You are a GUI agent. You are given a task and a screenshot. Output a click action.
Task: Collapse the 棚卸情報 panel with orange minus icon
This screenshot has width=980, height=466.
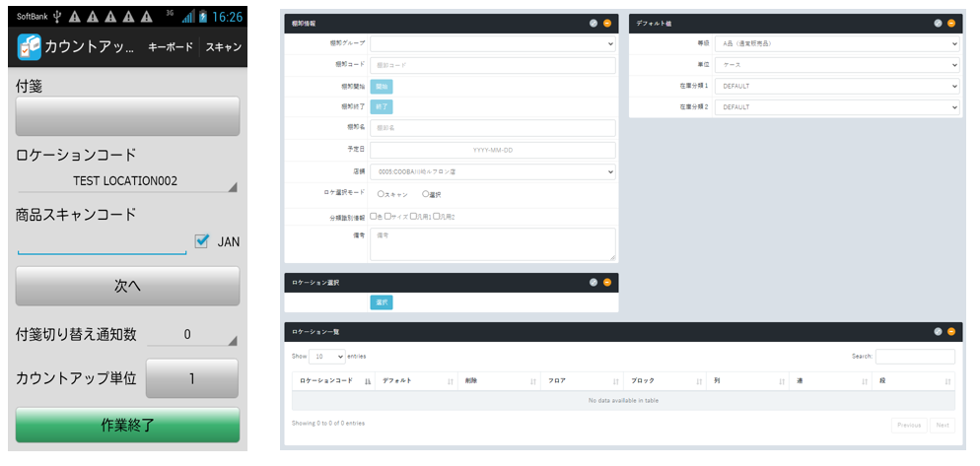[x=607, y=23]
